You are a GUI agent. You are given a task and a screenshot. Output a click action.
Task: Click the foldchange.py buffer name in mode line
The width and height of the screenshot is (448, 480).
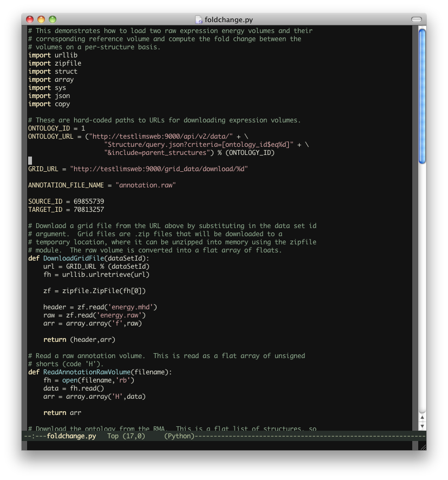[72, 436]
